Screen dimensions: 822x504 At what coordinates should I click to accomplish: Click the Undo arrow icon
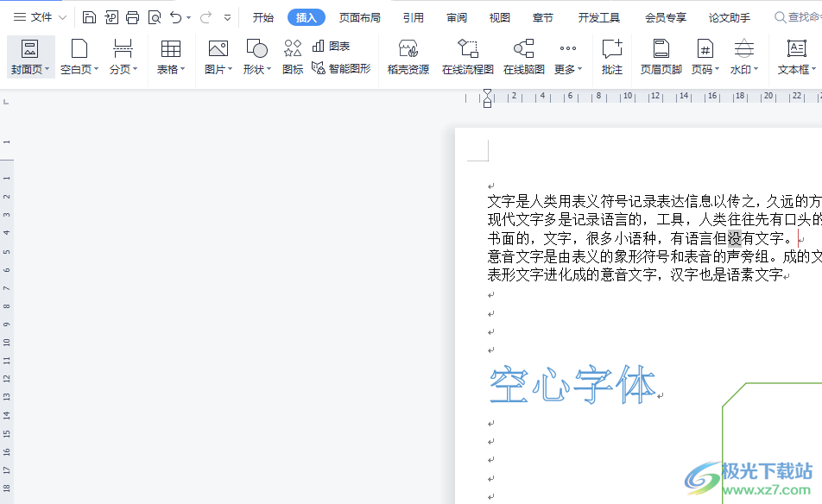pos(175,17)
